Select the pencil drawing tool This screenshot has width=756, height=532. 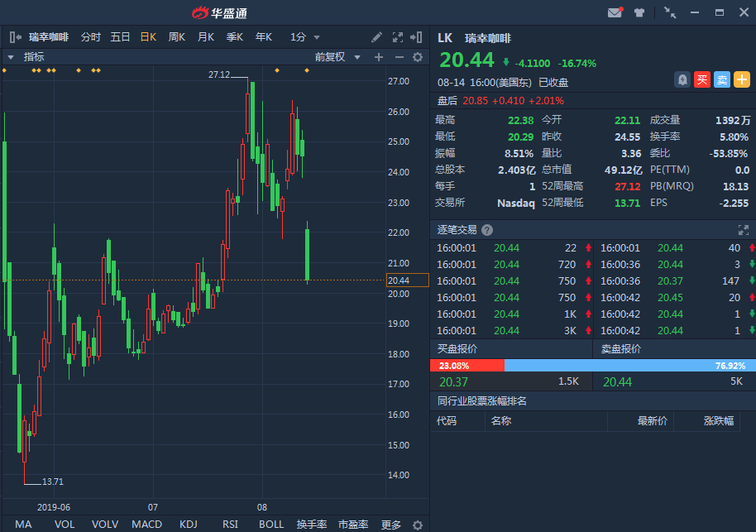(x=377, y=37)
